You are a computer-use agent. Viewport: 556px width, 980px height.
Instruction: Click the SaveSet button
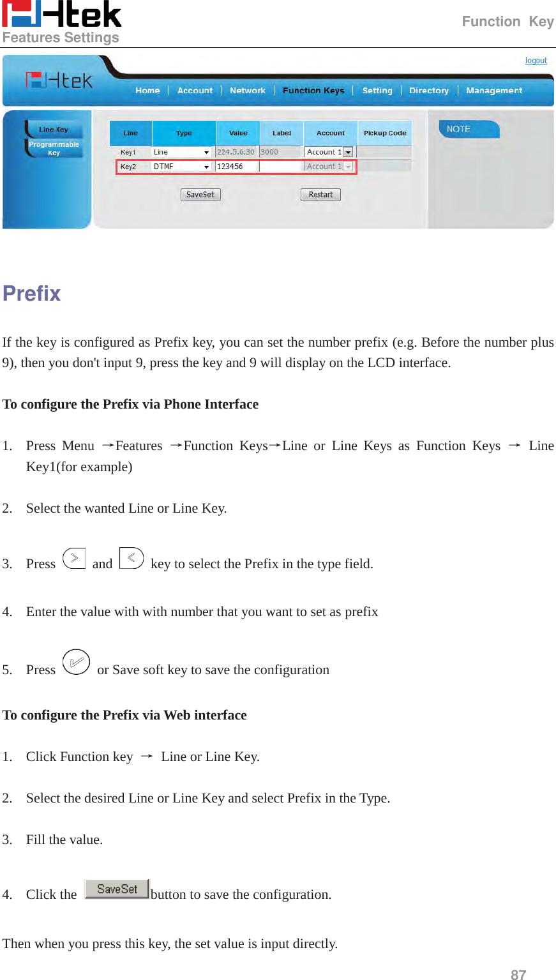200,194
